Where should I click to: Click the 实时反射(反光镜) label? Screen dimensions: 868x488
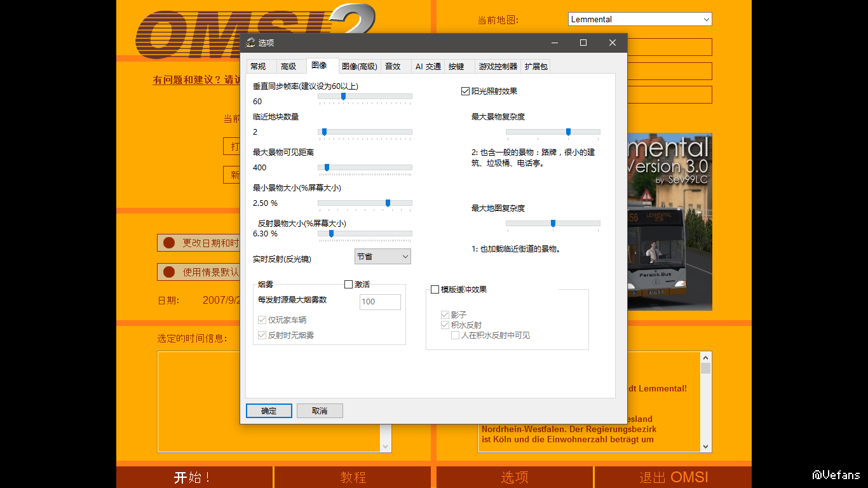coord(282,259)
